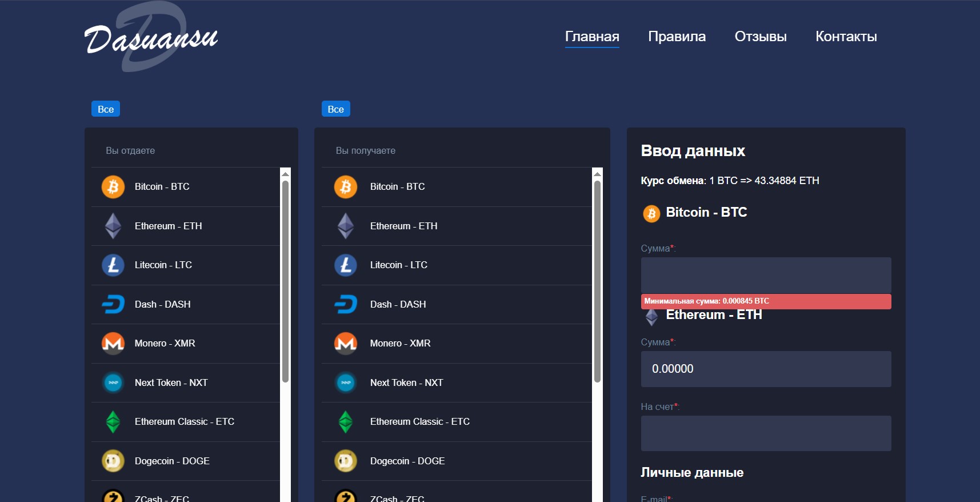Click Next Token icon in 'Вы получаете' list
Viewport: 980px width, 502px height.
click(346, 383)
